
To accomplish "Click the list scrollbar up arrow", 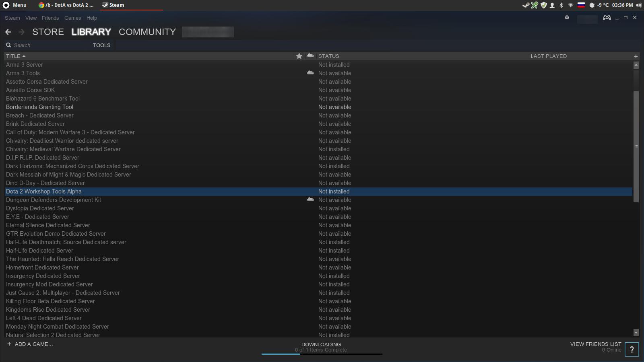I will pyautogui.click(x=636, y=65).
